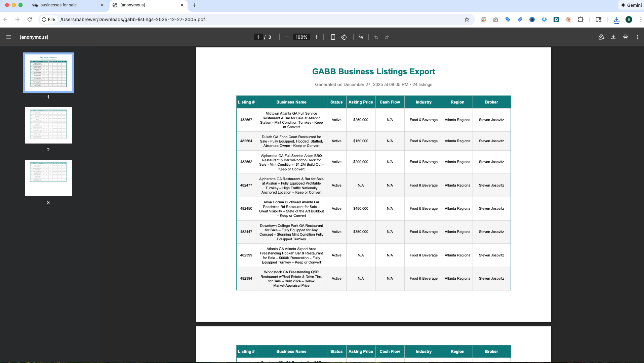The height and width of the screenshot is (363, 644).
Task: Open Chrome's Downloads icon in the toolbar
Action: point(616,19)
